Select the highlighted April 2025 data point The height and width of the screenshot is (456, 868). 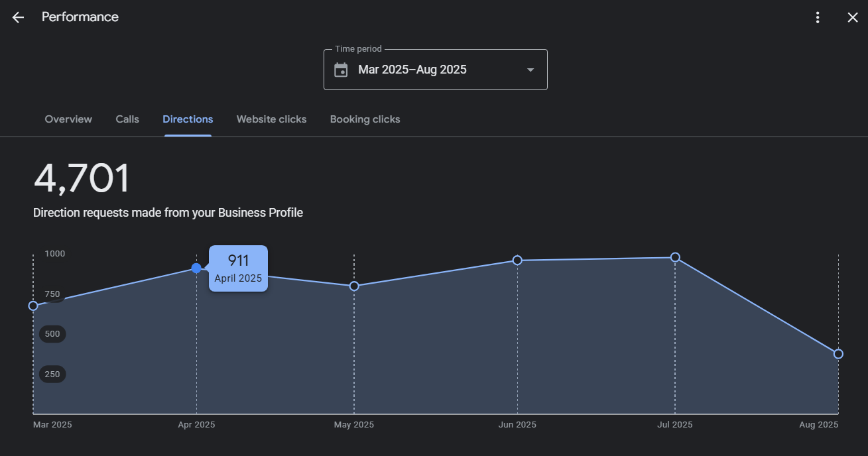tap(196, 268)
